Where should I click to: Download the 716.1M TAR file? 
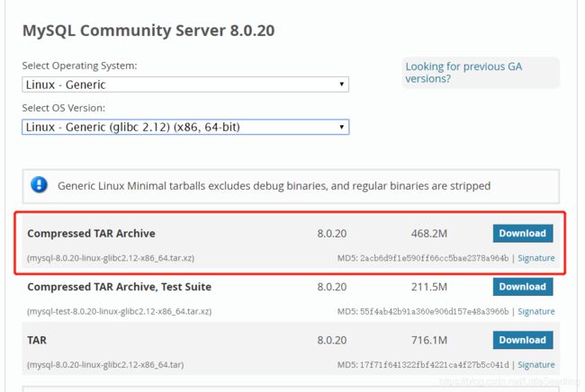pos(523,340)
